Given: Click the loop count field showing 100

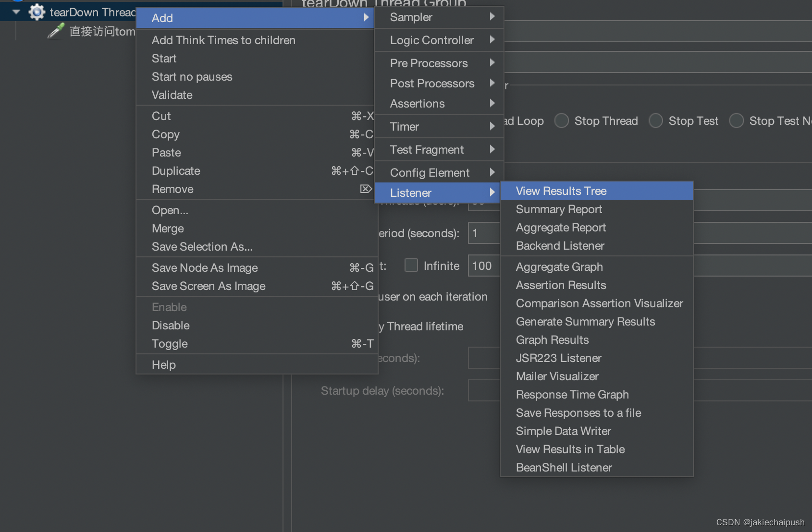Looking at the screenshot, I should (x=484, y=266).
